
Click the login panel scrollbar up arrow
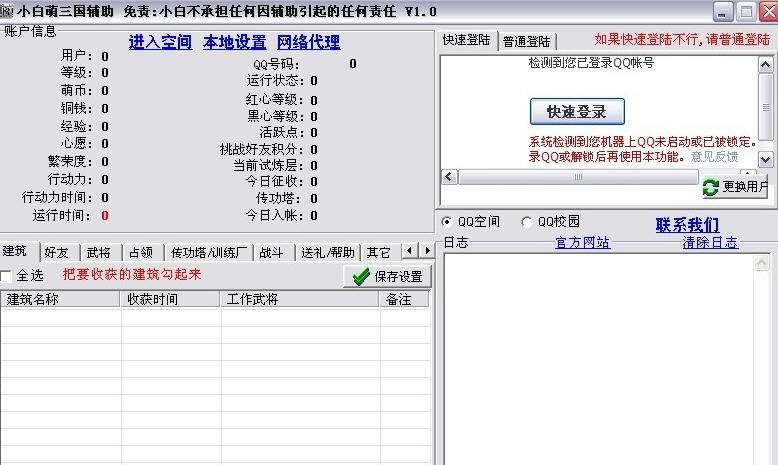point(766,65)
